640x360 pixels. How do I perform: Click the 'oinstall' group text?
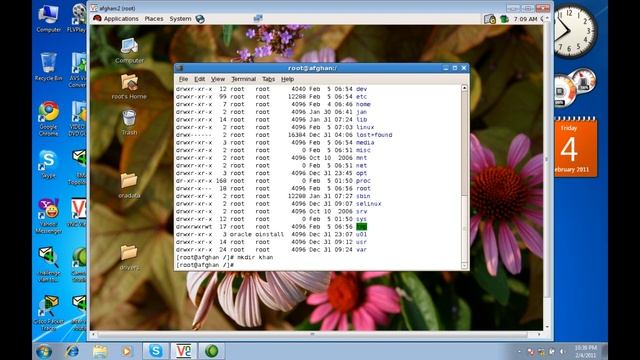(x=269, y=234)
